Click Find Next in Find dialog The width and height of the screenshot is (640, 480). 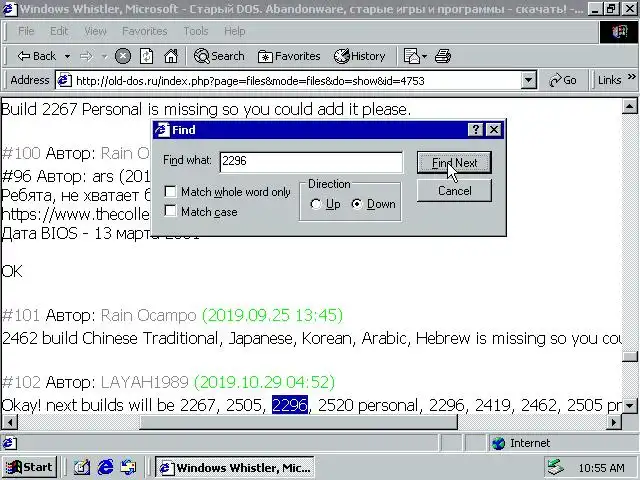tap(454, 163)
